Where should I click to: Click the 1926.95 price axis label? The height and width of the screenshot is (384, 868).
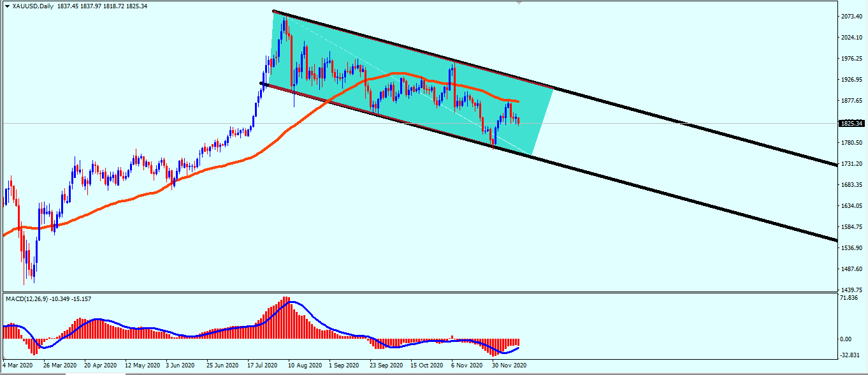[851, 80]
